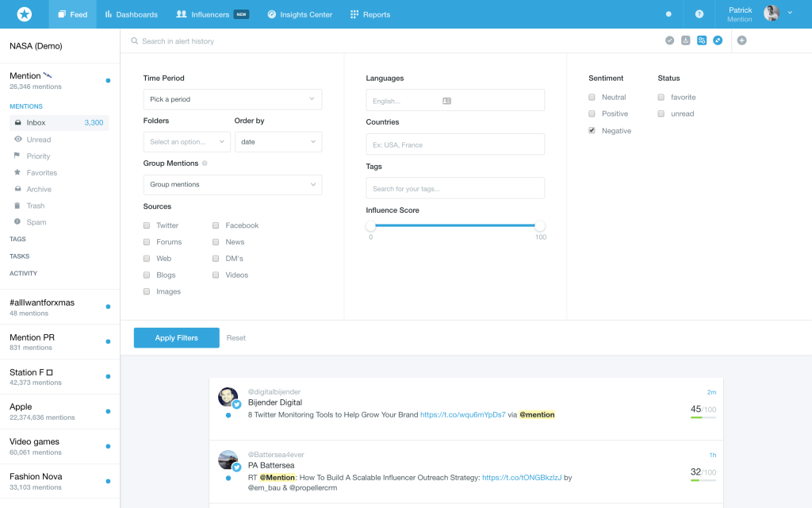Image resolution: width=812 pixels, height=508 pixels.
Task: Open the Pick a period dropdown
Action: (x=232, y=99)
